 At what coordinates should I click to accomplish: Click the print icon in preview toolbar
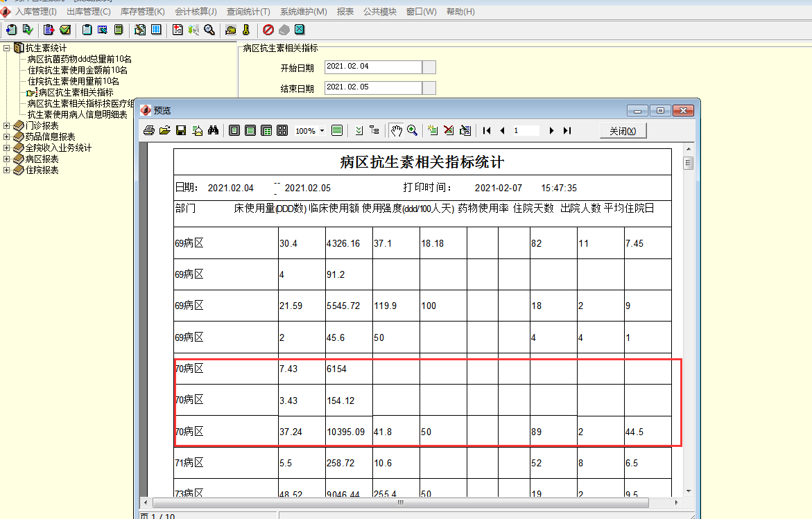click(x=149, y=130)
